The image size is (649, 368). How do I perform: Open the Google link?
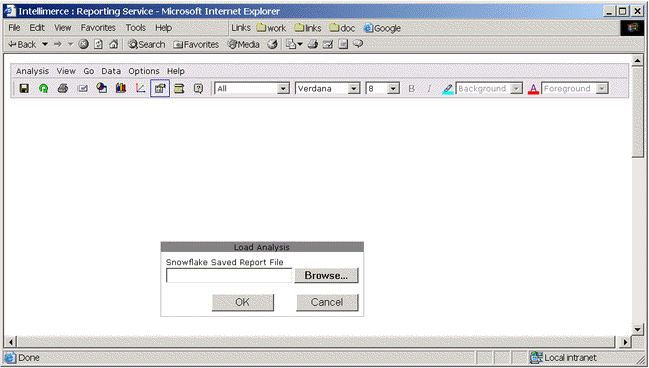click(382, 28)
